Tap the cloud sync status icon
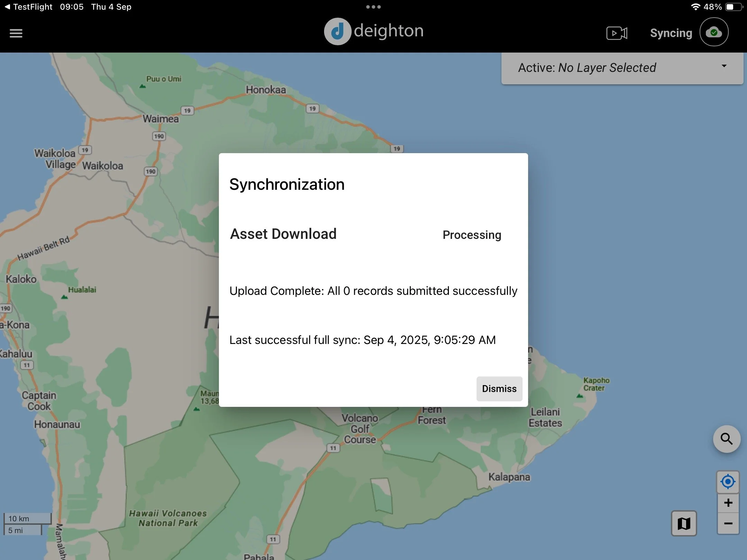747x560 pixels. click(714, 32)
